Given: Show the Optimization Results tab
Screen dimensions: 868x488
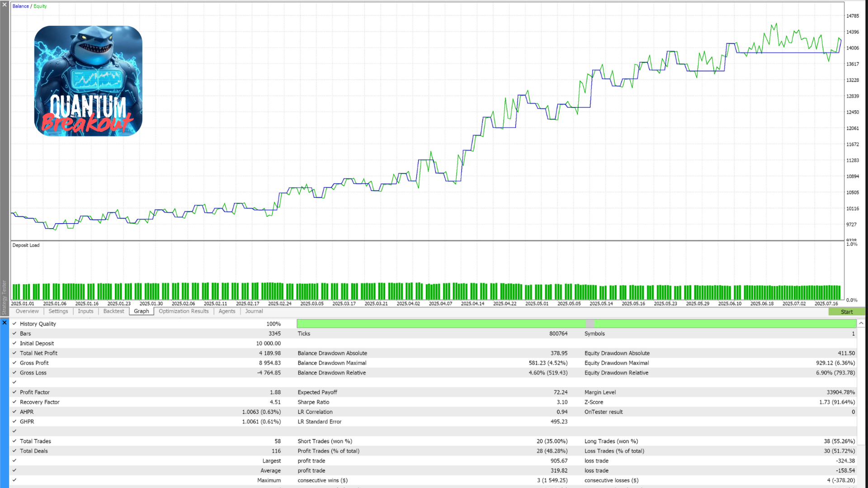Looking at the screenshot, I should (x=184, y=311).
